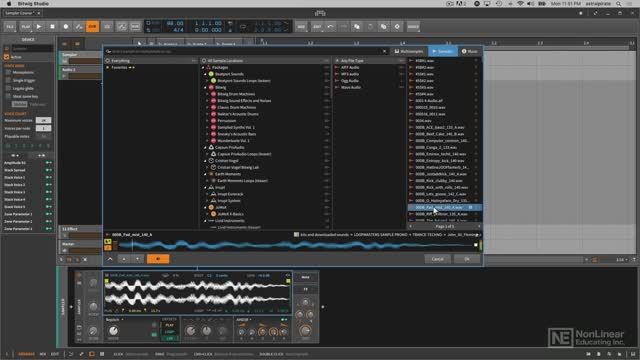This screenshot has width=640, height=360.
Task: Enable the Monophonic checkbox
Action: (8, 72)
